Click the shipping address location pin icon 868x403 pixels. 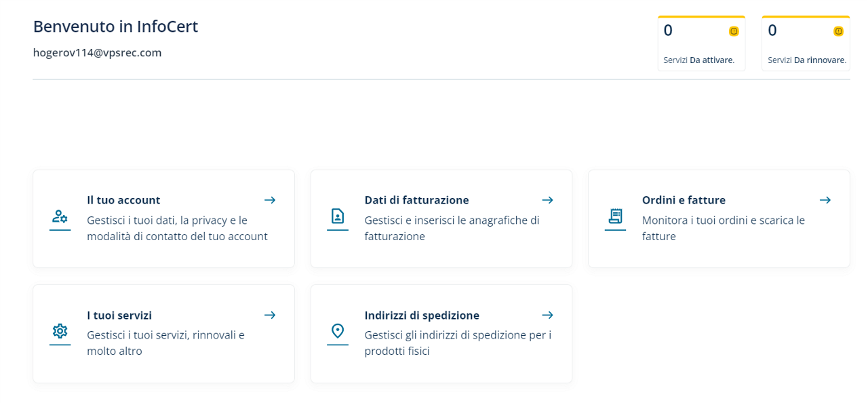click(x=338, y=331)
